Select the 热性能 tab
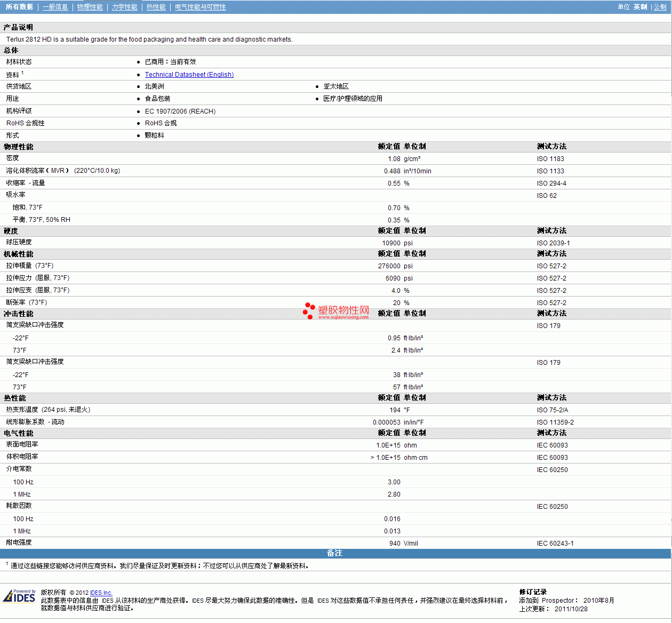Image resolution: width=672 pixels, height=623 pixels. 156,7
